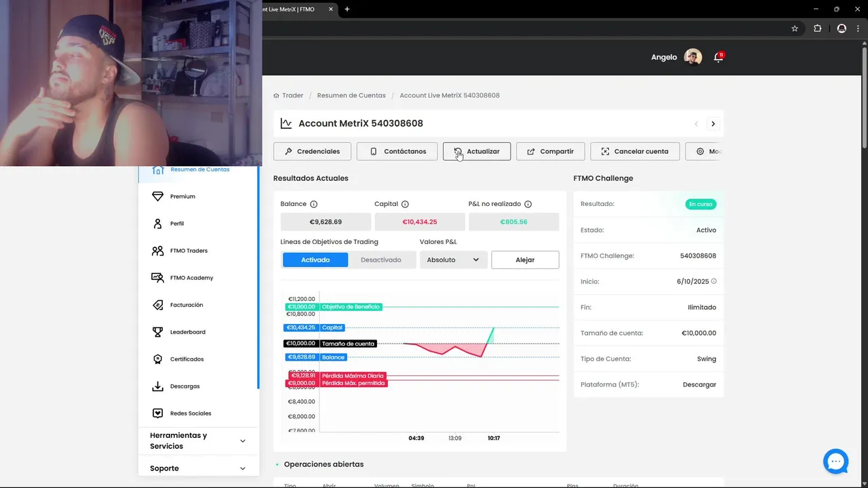
Task: Open the browser extensions icon
Action: pyautogui.click(x=817, y=28)
